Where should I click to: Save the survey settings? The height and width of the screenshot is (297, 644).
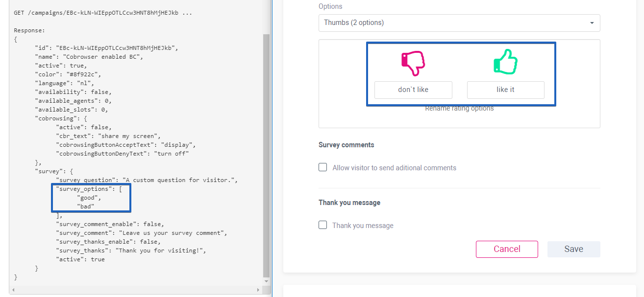[x=573, y=249]
